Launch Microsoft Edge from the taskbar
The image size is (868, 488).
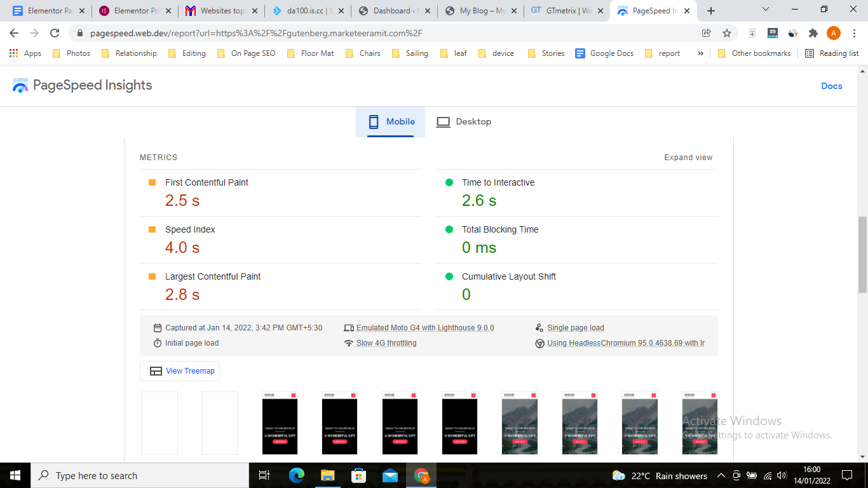point(297,475)
